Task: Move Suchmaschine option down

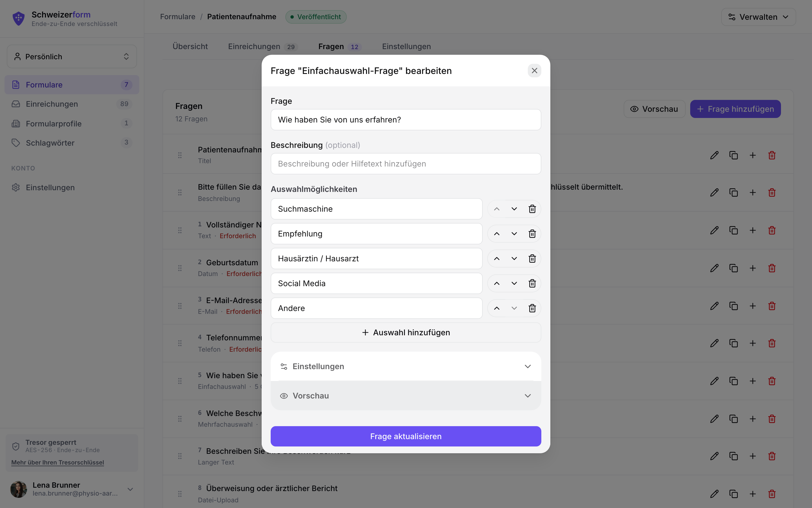Action: pos(514,209)
